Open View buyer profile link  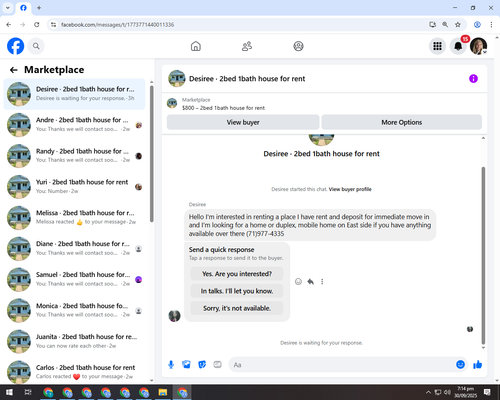pyautogui.click(x=350, y=189)
